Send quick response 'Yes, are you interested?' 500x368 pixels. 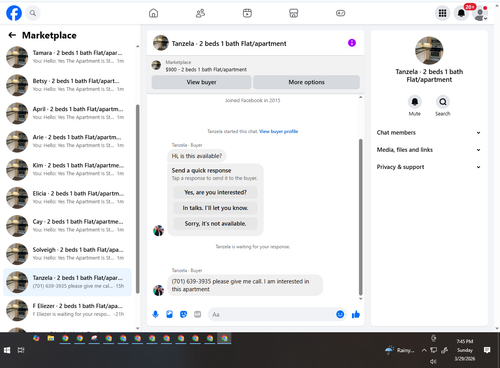(x=215, y=192)
